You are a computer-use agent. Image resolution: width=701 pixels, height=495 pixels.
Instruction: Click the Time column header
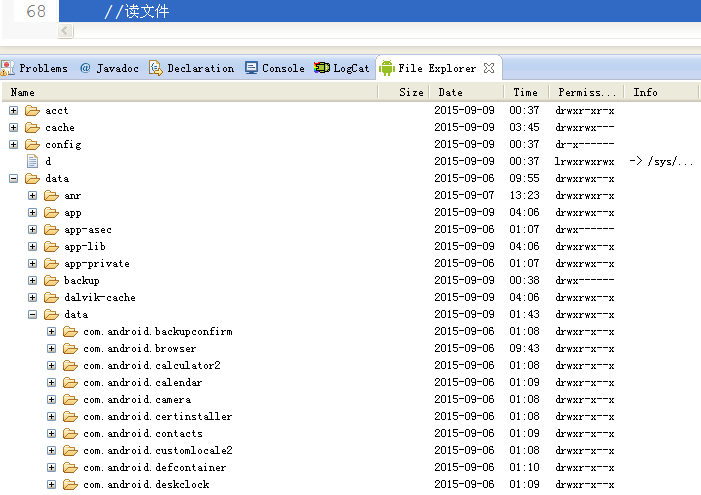527,93
